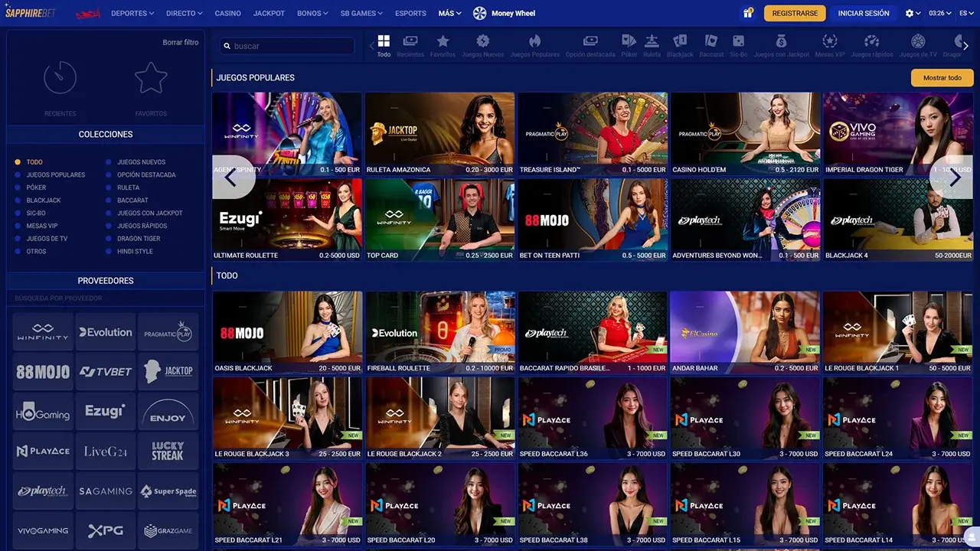Select the Todo grid category icon
Viewport: 980px width, 551px height.
pyautogui.click(x=384, y=41)
